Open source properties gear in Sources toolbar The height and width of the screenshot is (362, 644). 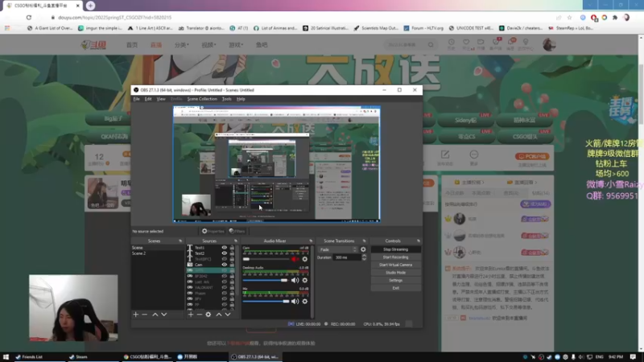tap(208, 315)
